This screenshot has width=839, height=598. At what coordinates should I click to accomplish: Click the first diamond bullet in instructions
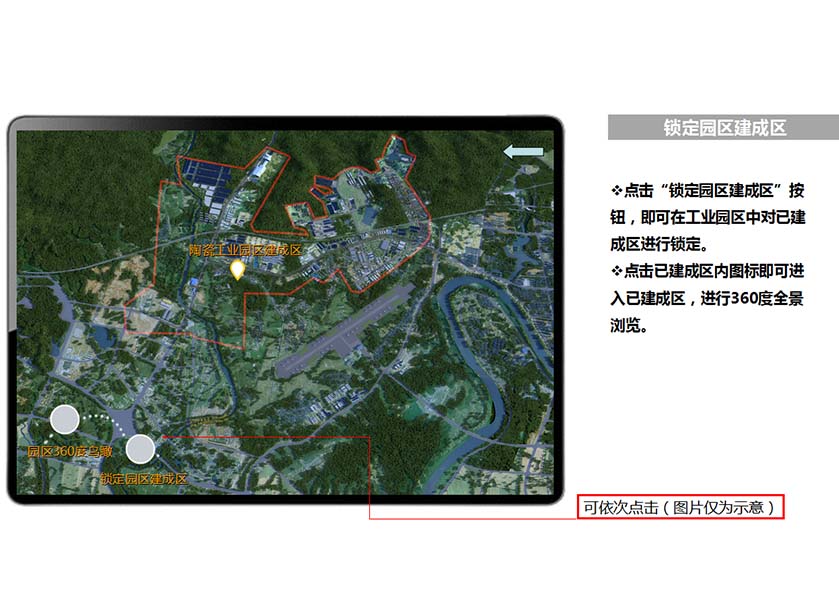pos(615,190)
